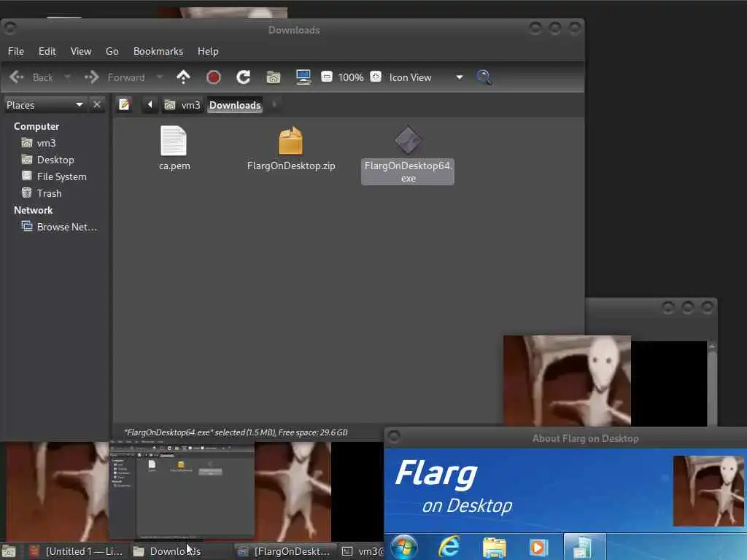
Task: Expand Back history dropdown arrow
Action: coord(68,77)
